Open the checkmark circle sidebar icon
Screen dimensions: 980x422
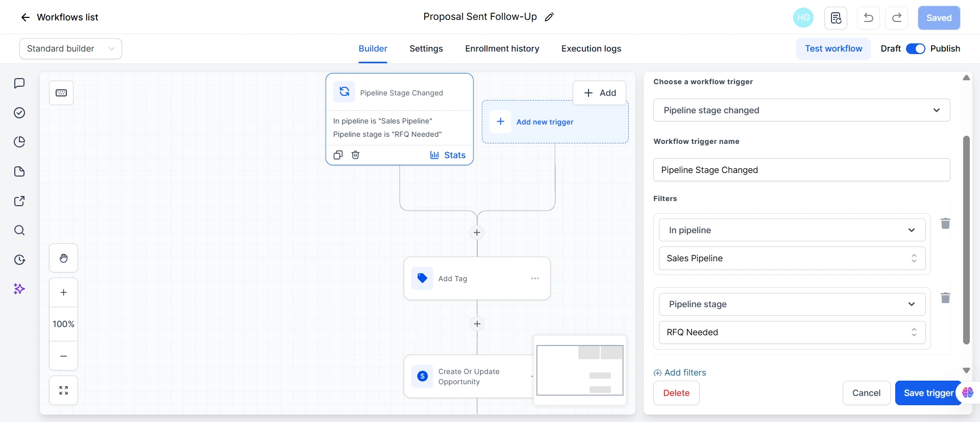(x=19, y=113)
